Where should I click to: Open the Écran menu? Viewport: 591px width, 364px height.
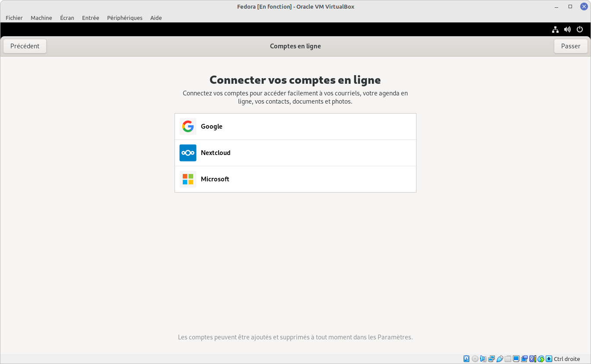67,18
